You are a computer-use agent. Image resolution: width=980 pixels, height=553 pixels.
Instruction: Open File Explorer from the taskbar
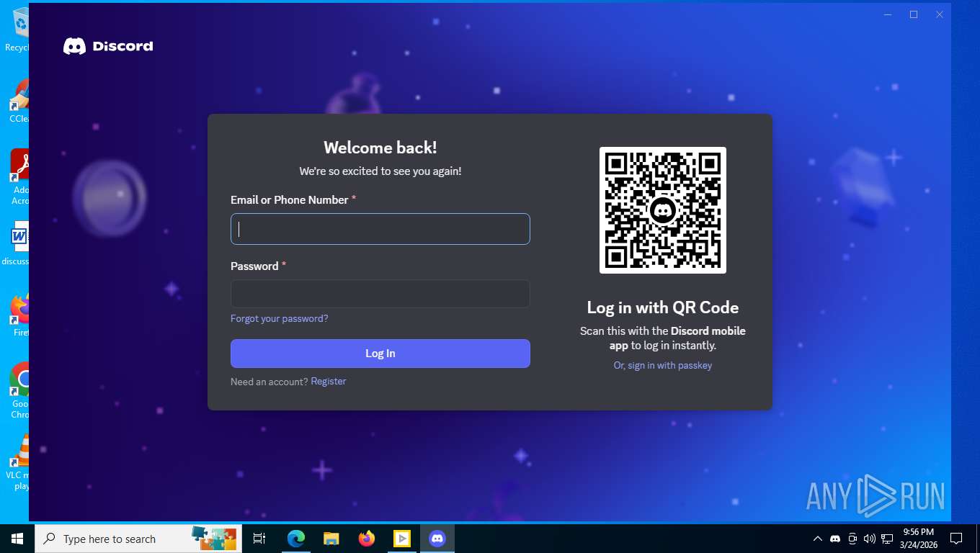331,539
